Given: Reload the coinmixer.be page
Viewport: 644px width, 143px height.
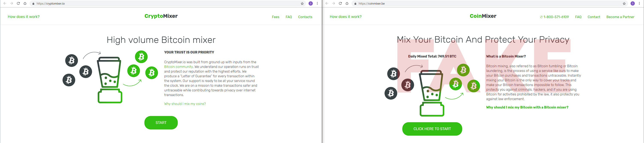Looking at the screenshot, I should click(340, 3).
